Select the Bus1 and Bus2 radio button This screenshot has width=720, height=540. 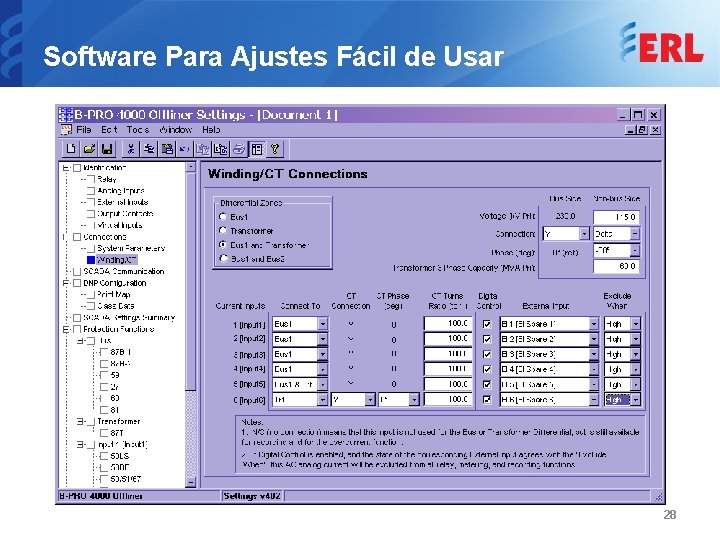point(223,258)
